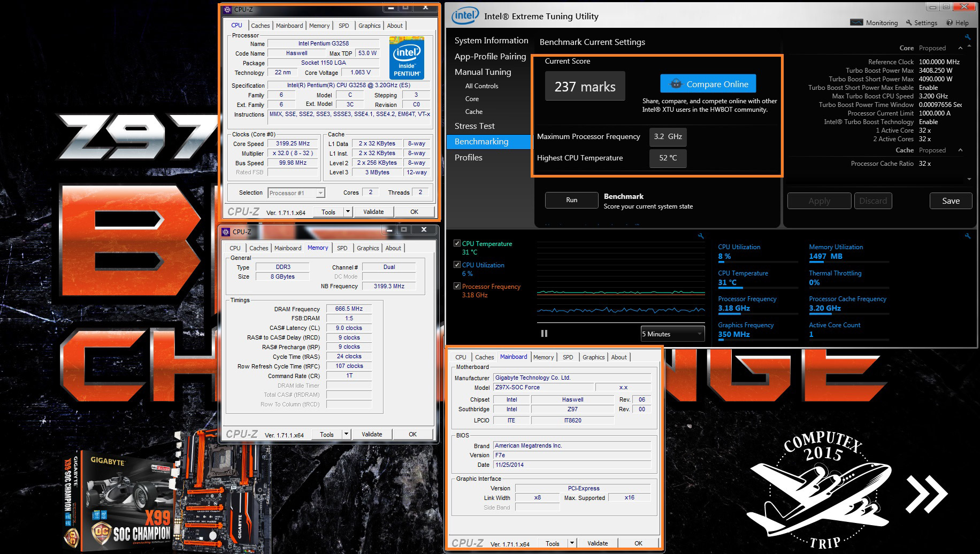Click the wrench icon above the monitor readouts
This screenshot has height=554, width=980.
967,236
